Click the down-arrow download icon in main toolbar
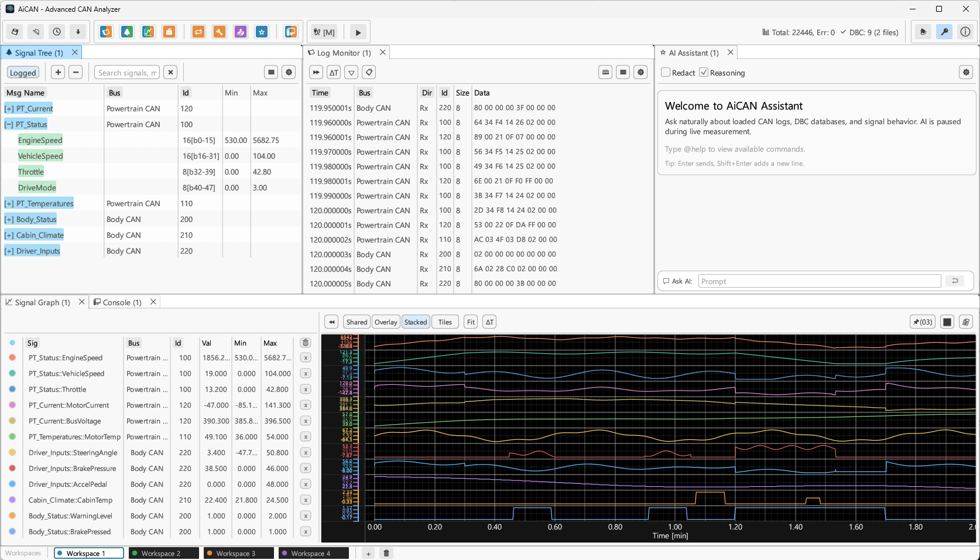This screenshot has height=560, width=980. [78, 32]
